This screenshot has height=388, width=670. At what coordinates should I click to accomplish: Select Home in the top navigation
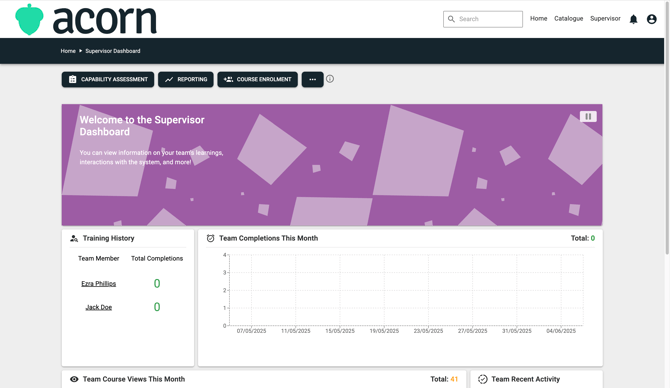click(x=538, y=19)
